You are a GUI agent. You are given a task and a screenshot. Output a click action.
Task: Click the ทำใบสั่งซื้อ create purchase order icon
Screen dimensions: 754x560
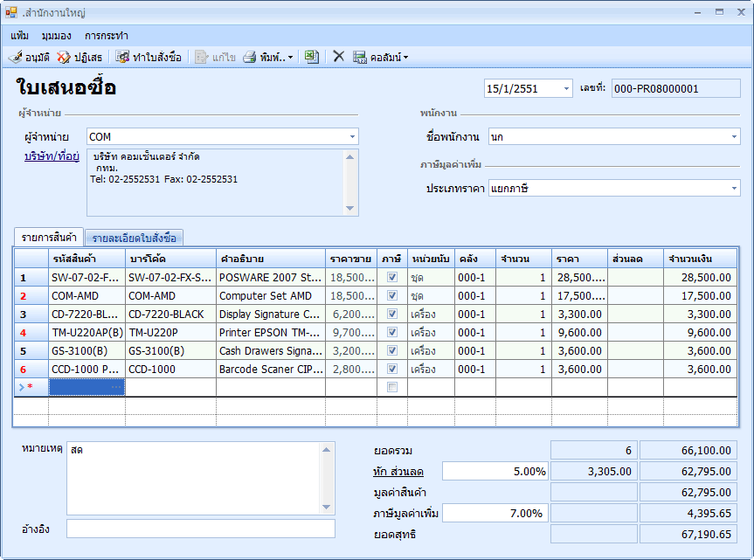(x=123, y=57)
